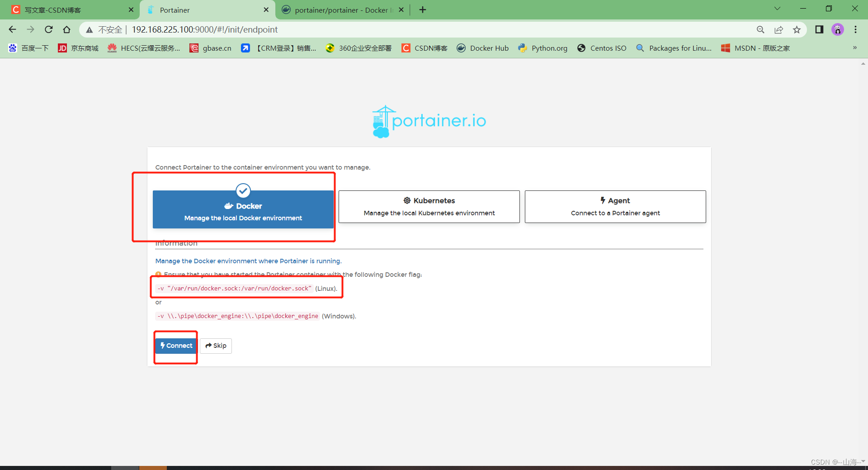Reload the current page

pos(48,29)
